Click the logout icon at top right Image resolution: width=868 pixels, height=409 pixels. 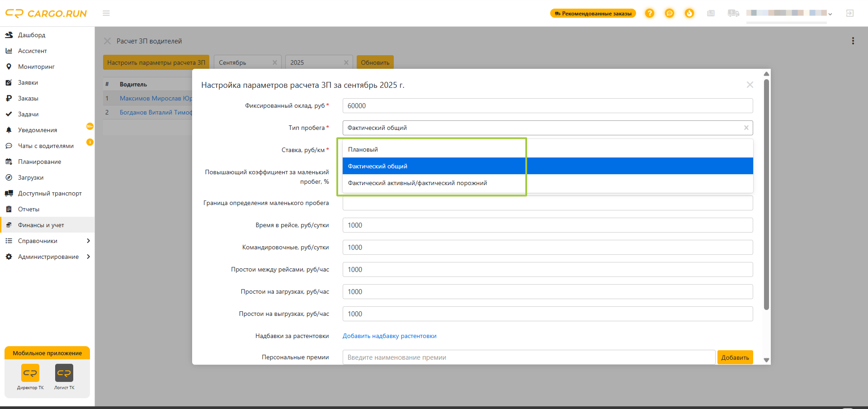click(850, 14)
